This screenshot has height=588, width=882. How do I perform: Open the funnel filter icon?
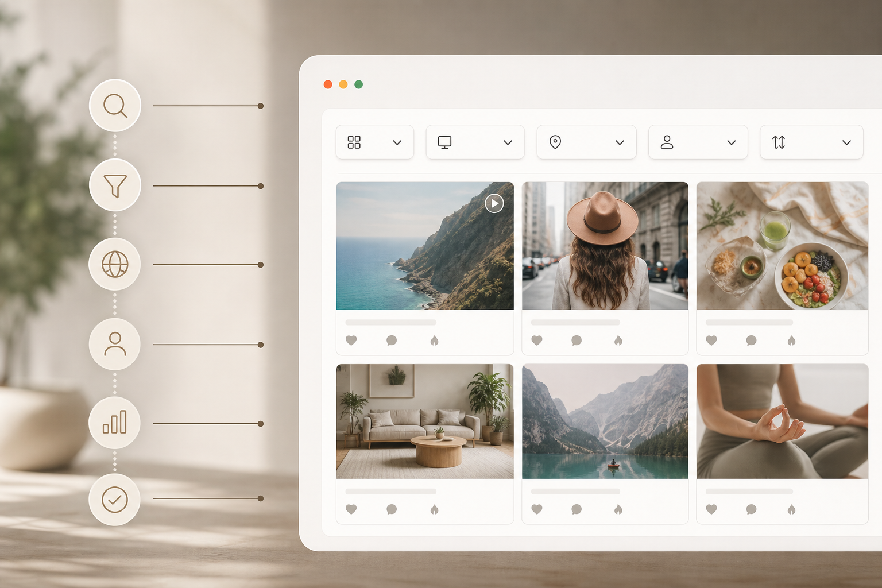point(115,185)
